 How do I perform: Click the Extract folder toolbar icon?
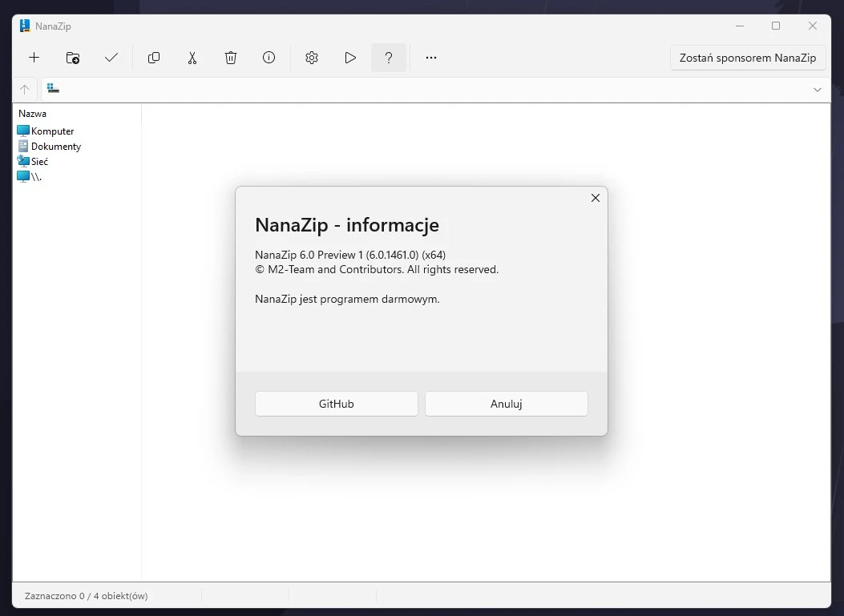tap(73, 58)
